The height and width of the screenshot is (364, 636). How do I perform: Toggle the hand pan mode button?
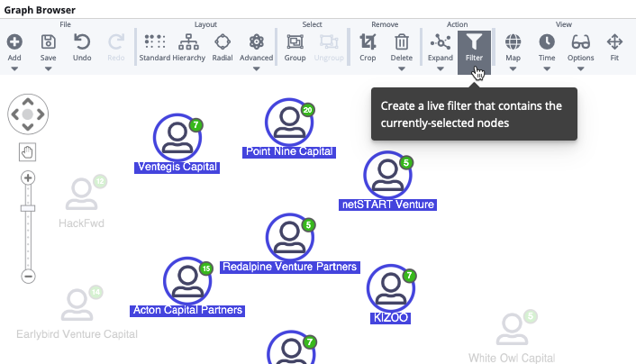(x=27, y=151)
